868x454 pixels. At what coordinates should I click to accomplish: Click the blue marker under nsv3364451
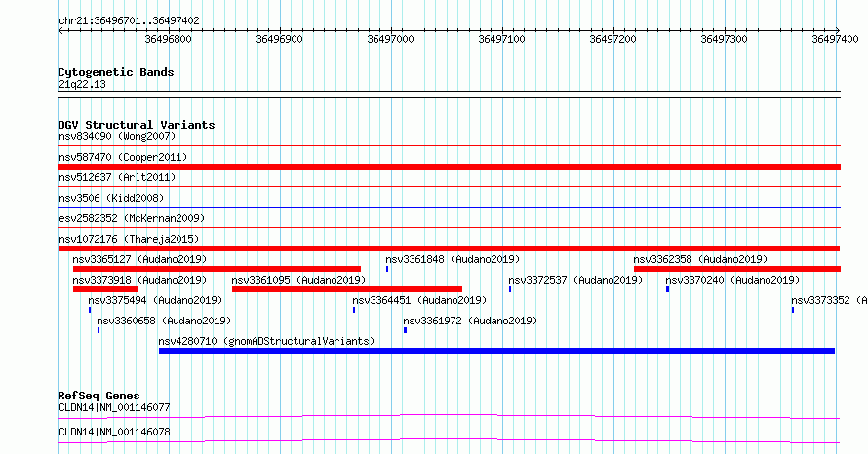tap(354, 310)
